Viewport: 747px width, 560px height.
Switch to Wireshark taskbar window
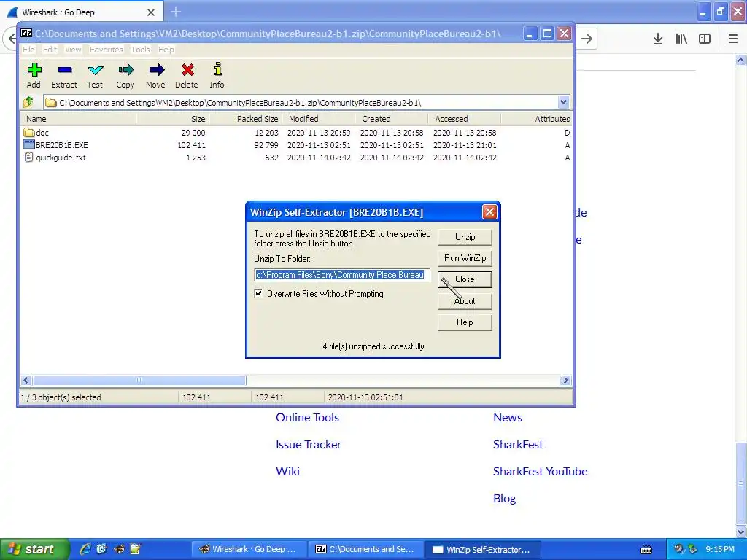point(248,549)
